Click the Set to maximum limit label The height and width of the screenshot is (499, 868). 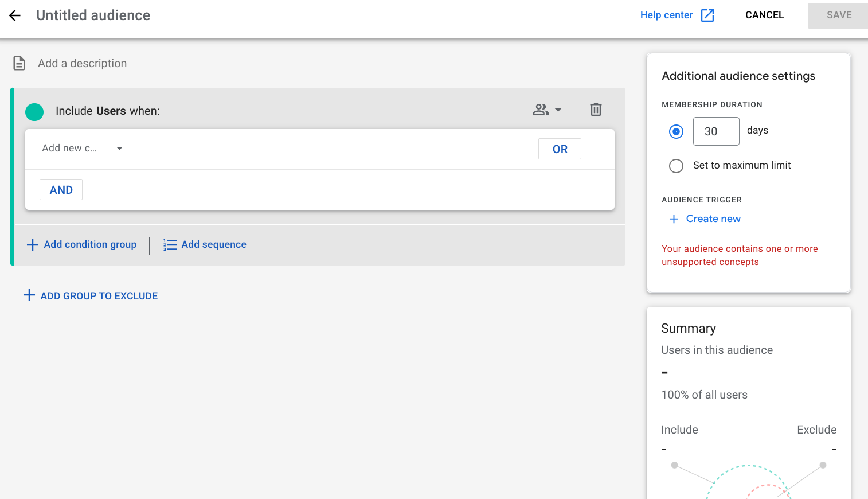click(742, 166)
